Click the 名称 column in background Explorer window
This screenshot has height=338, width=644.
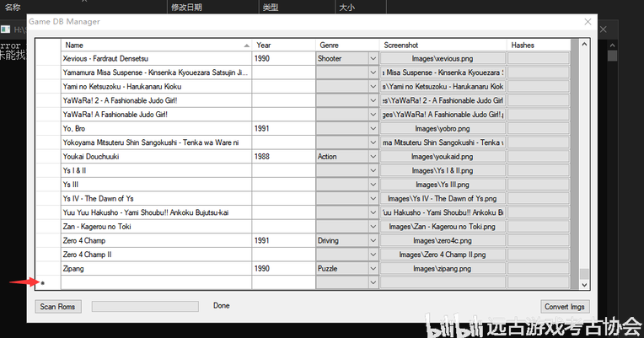(13, 7)
